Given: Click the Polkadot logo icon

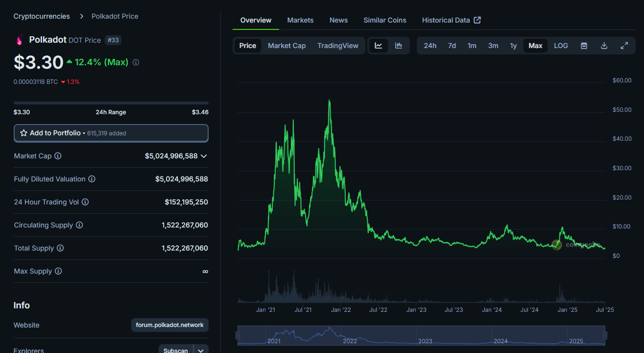Looking at the screenshot, I should tap(20, 40).
